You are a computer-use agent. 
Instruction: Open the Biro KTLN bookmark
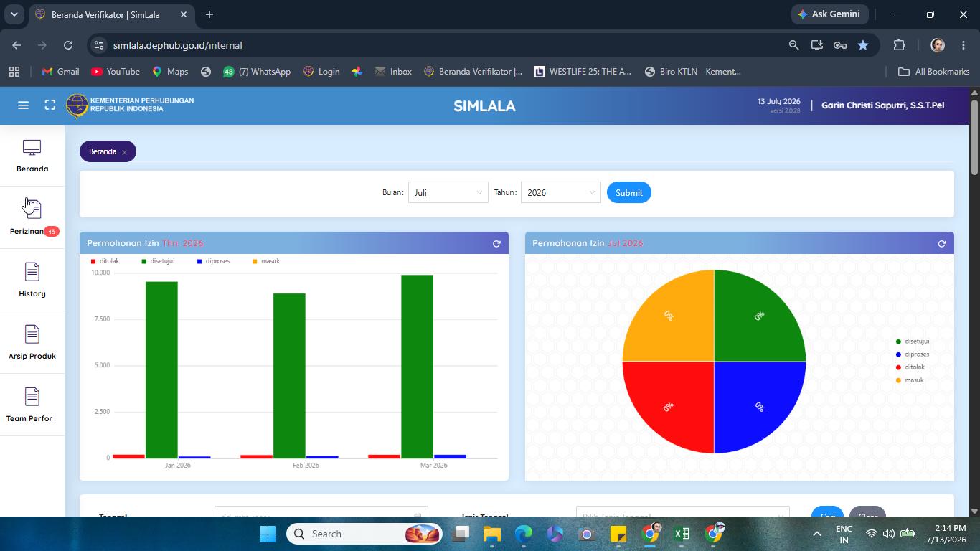point(693,72)
